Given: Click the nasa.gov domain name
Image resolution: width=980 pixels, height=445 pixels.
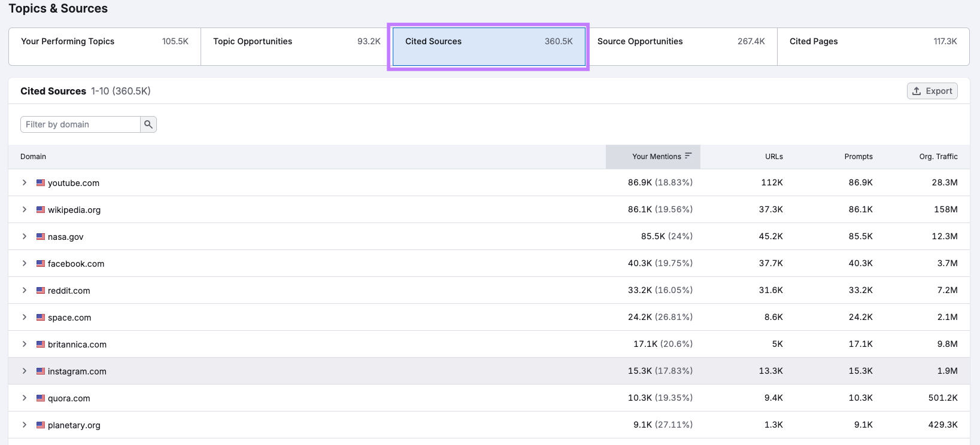Looking at the screenshot, I should [66, 237].
